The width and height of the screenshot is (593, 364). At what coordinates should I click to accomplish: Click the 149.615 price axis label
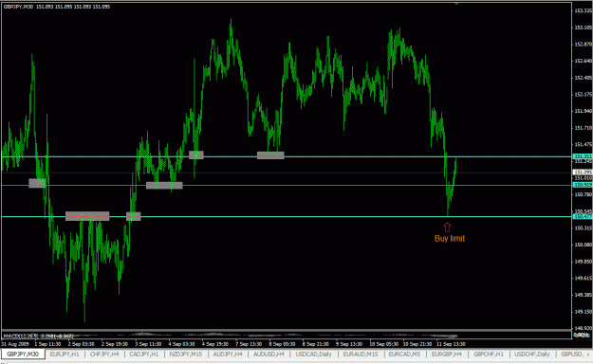point(583,278)
